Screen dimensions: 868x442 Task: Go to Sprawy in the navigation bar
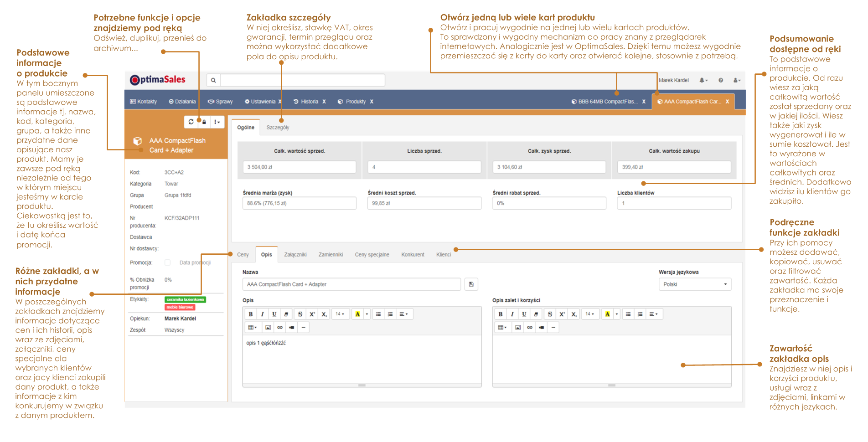(220, 102)
